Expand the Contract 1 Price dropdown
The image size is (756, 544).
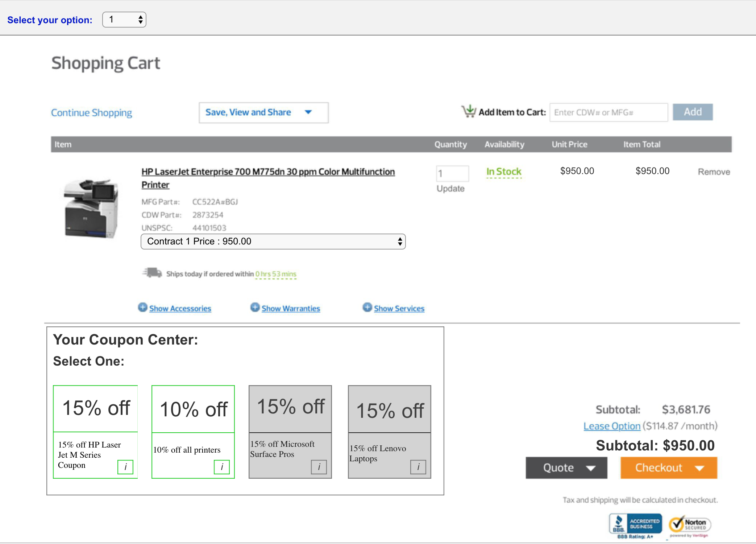coord(273,242)
